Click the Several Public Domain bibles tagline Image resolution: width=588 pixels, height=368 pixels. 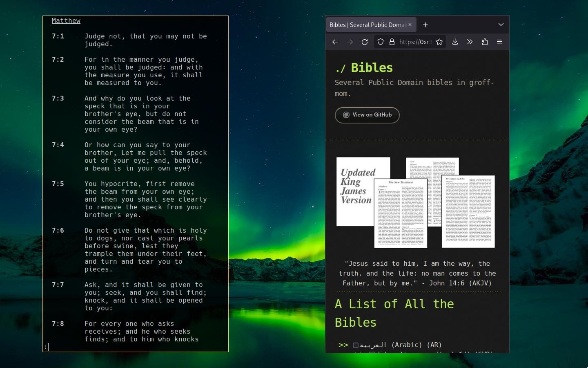point(414,88)
